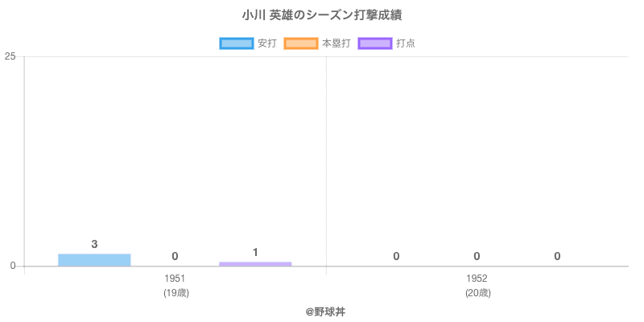The width and height of the screenshot is (644, 322).
Task: Toggle the 本塁打 legend label
Action: (336, 43)
